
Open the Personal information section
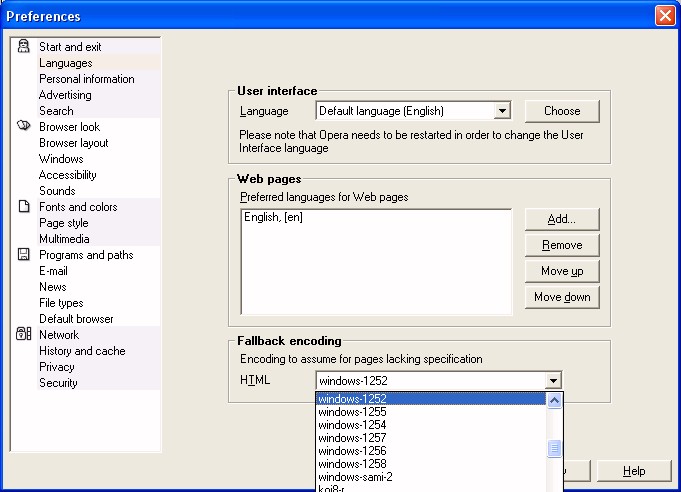point(86,79)
